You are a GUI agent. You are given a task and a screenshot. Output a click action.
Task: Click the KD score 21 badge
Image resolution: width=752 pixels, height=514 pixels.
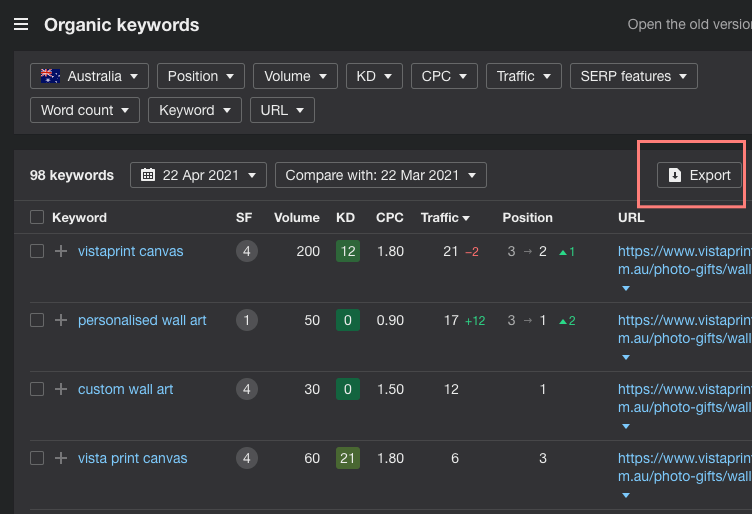(x=348, y=458)
